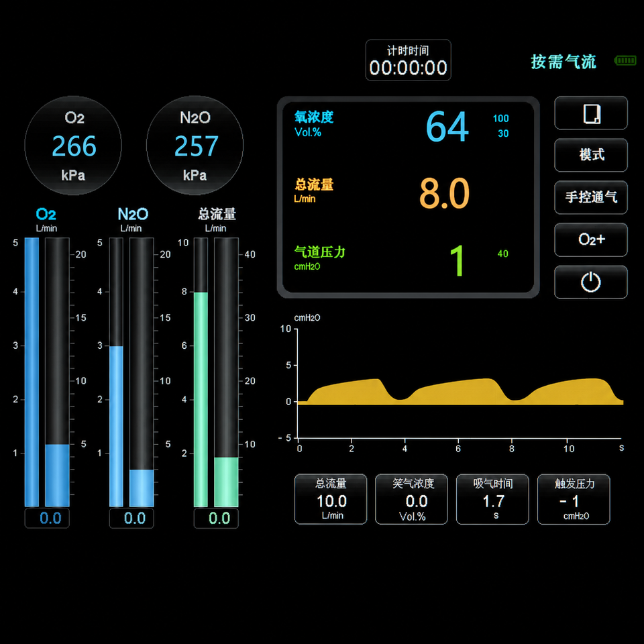
Task: Tap the orange 总流量 value 8.0
Action: 444,193
